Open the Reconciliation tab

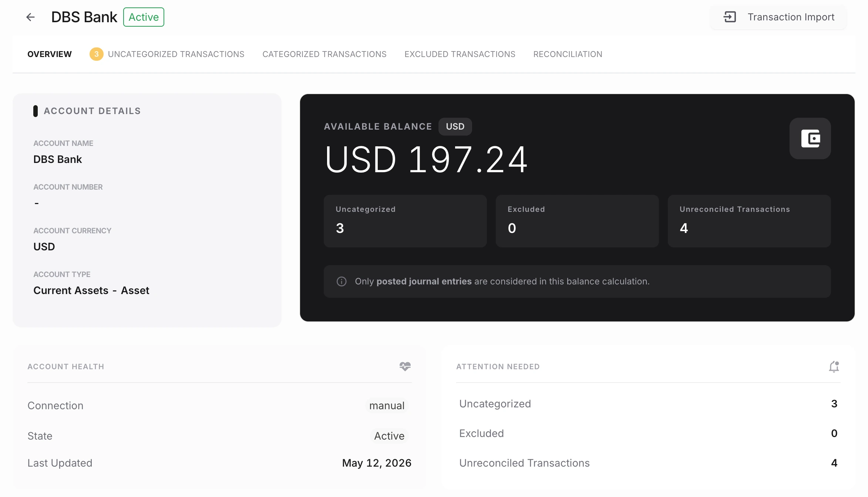pos(568,54)
